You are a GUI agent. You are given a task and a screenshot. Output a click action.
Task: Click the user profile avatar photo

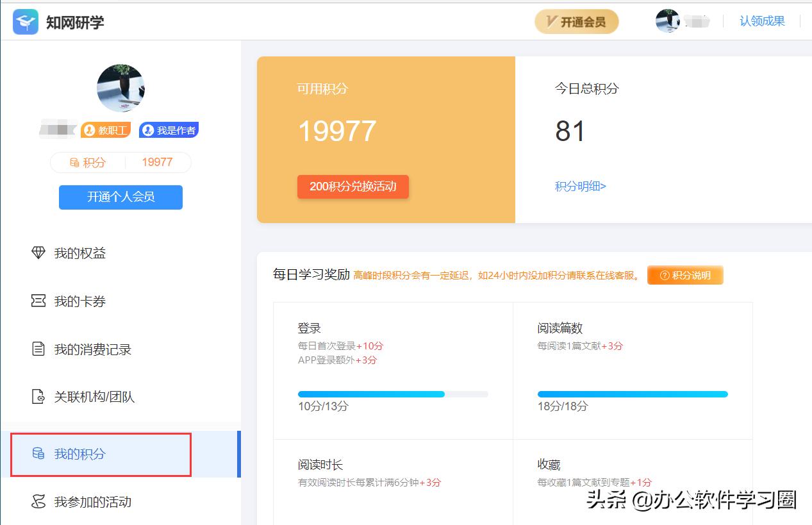pyautogui.click(x=120, y=87)
